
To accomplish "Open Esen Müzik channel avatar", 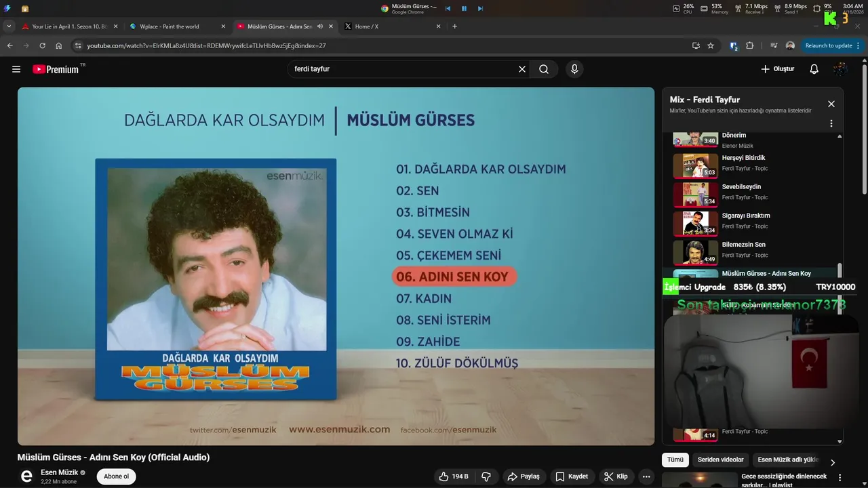I will (26, 476).
